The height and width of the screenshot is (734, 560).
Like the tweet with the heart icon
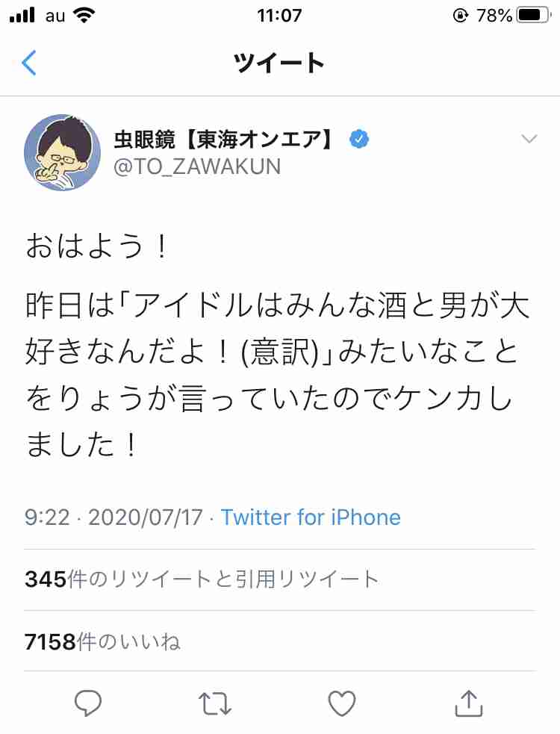pos(342,703)
